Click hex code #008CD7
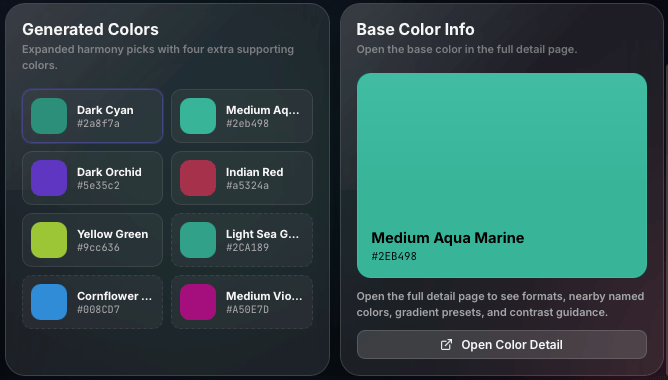 (98, 310)
